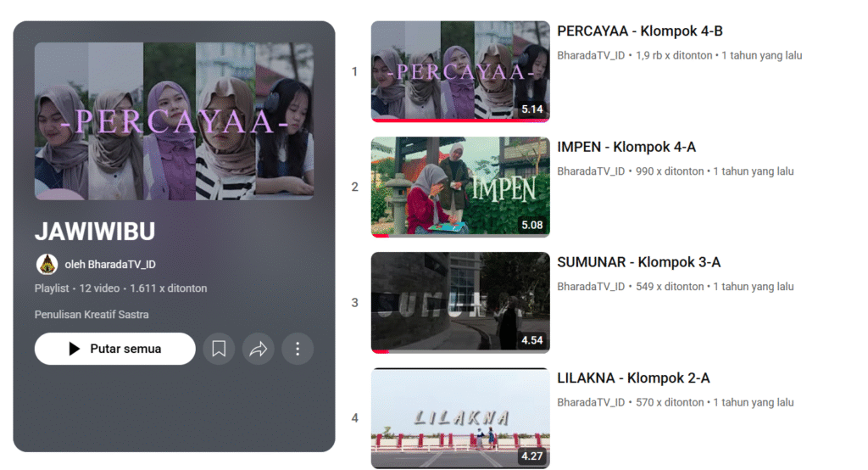The height and width of the screenshot is (470, 868).
Task: Open the PERCAYAA video thumbnail in list
Action: [x=459, y=70]
